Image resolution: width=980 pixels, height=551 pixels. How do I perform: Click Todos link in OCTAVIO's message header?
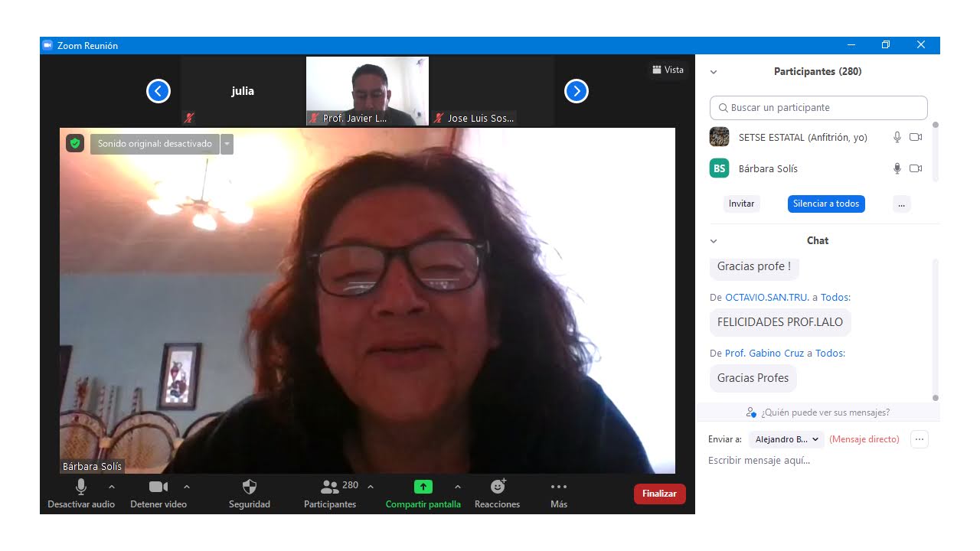click(x=835, y=297)
